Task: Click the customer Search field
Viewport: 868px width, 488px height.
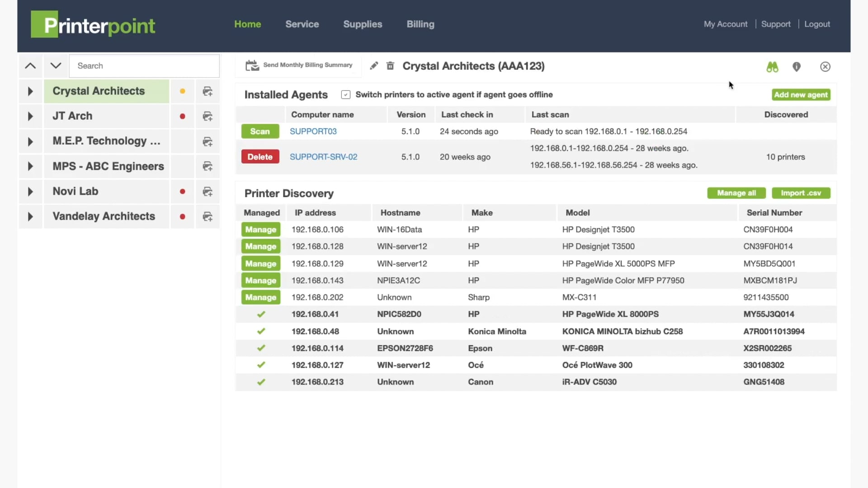Action: [144, 66]
